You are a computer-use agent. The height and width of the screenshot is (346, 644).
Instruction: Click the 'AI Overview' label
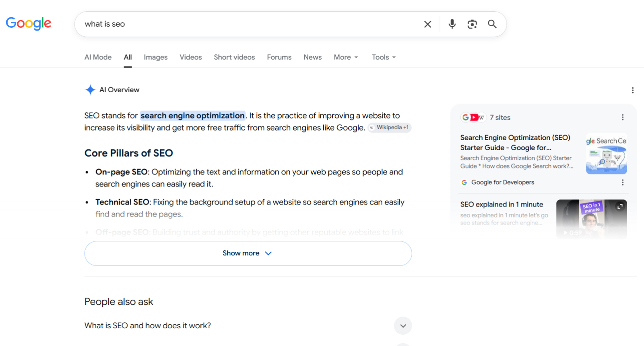(119, 90)
